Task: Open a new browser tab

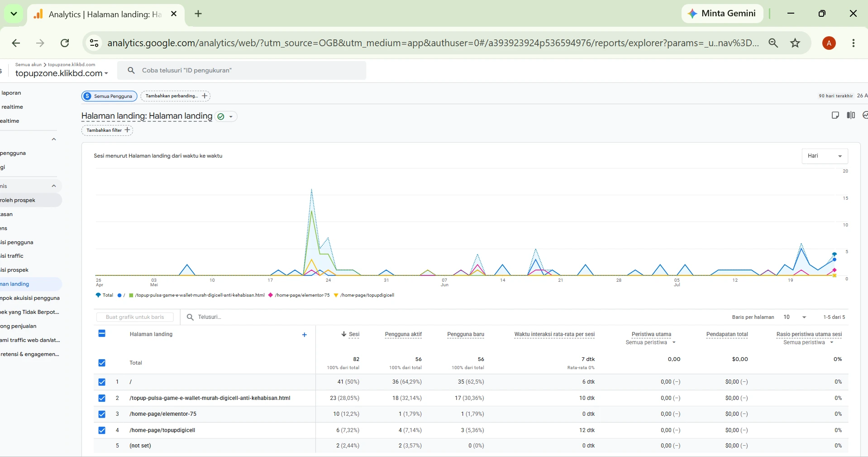Action: (198, 14)
